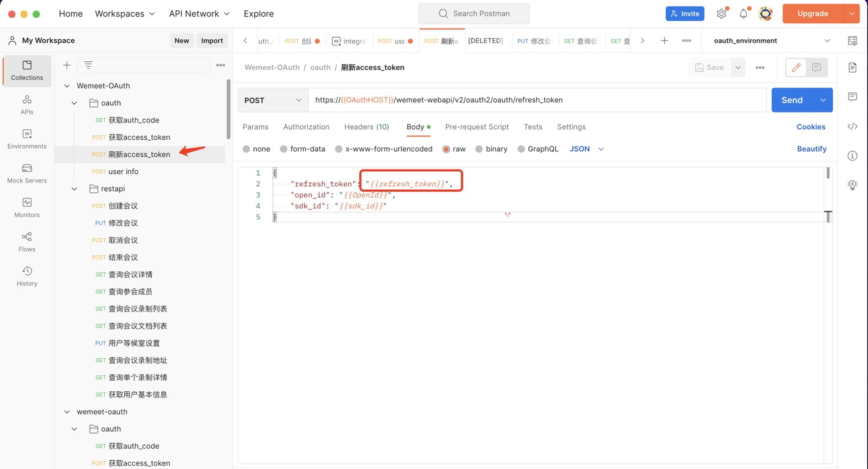Click the collection sidebar scrollbar

[x=228, y=109]
